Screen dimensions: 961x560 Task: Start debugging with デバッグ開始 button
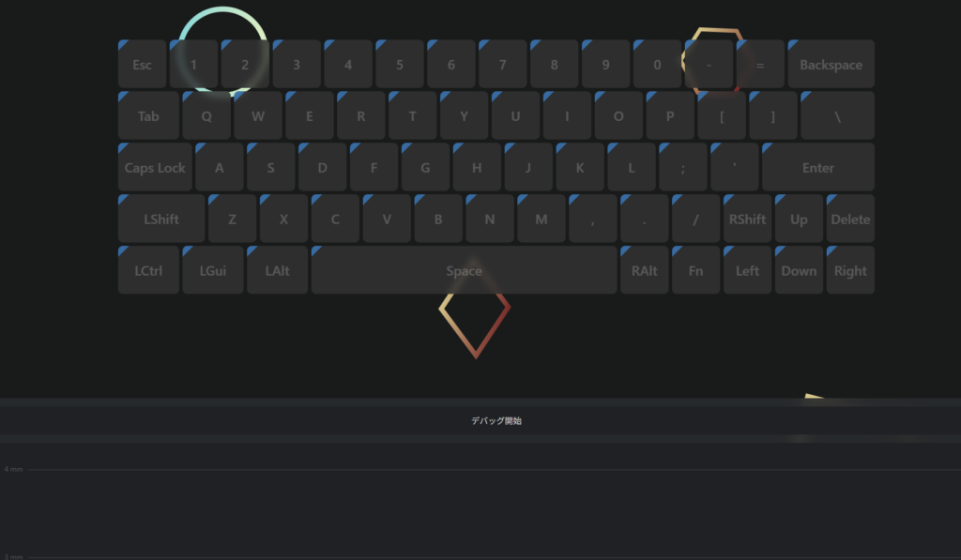(x=496, y=421)
